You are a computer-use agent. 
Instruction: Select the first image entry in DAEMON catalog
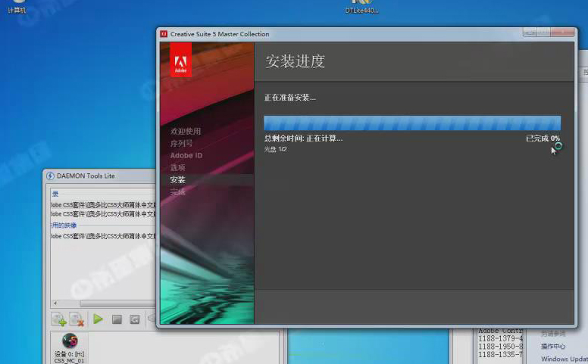pyautogui.click(x=103, y=204)
